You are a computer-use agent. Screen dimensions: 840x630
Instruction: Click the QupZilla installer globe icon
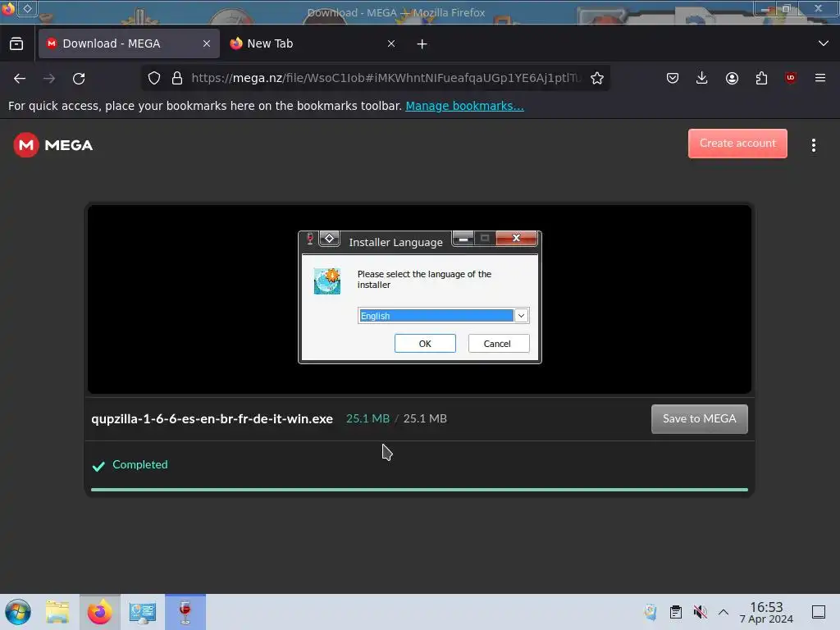327,281
